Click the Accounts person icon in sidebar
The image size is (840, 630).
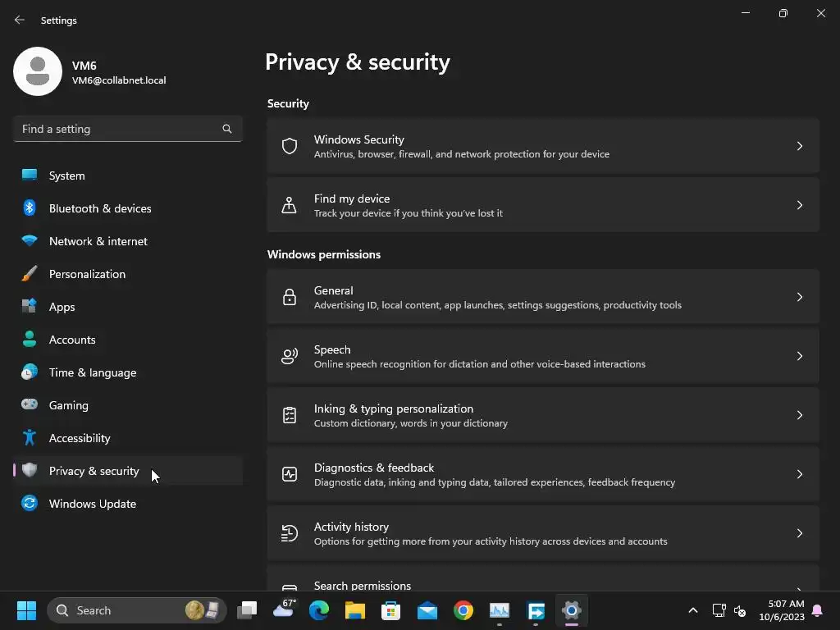(x=30, y=339)
